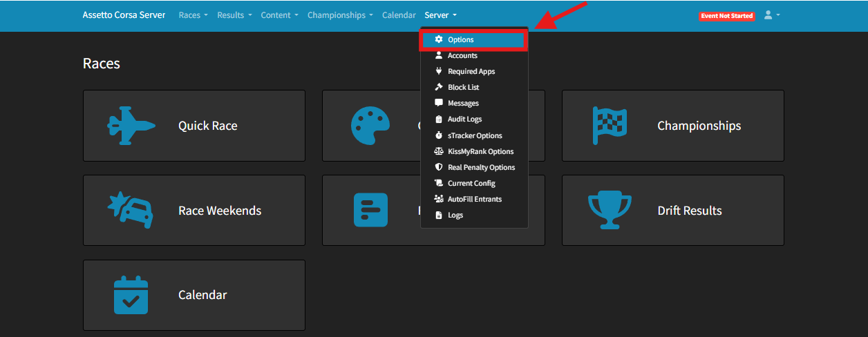
Task: Click the plug icon beside Required Apps
Action: (439, 71)
